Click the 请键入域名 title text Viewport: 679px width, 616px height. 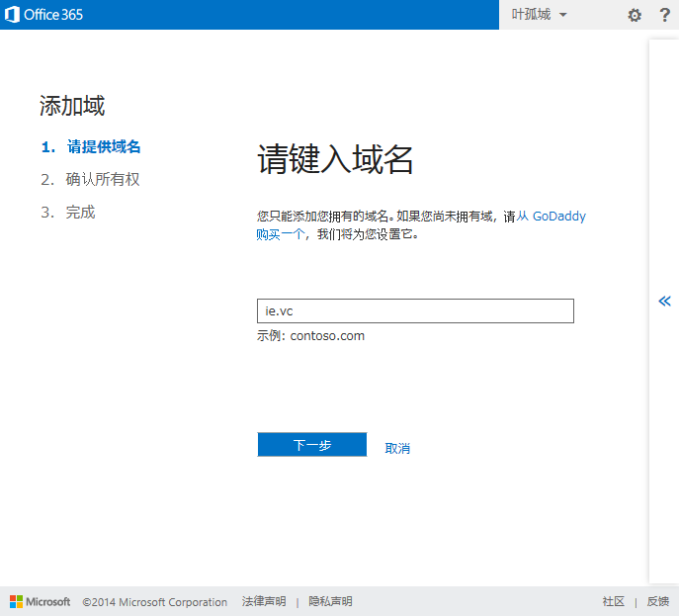click(x=335, y=160)
